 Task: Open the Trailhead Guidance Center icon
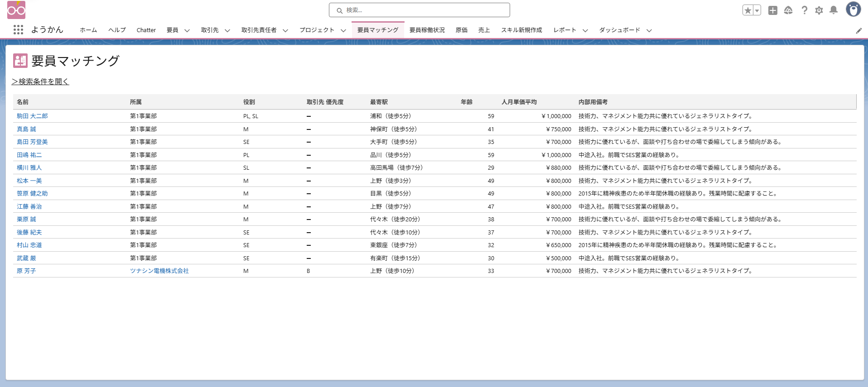[788, 10]
